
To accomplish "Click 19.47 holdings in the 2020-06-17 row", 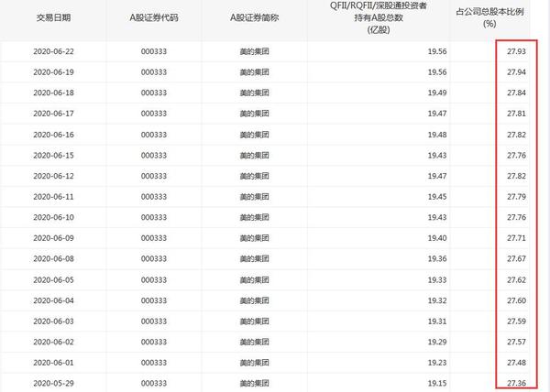I will (437, 114).
